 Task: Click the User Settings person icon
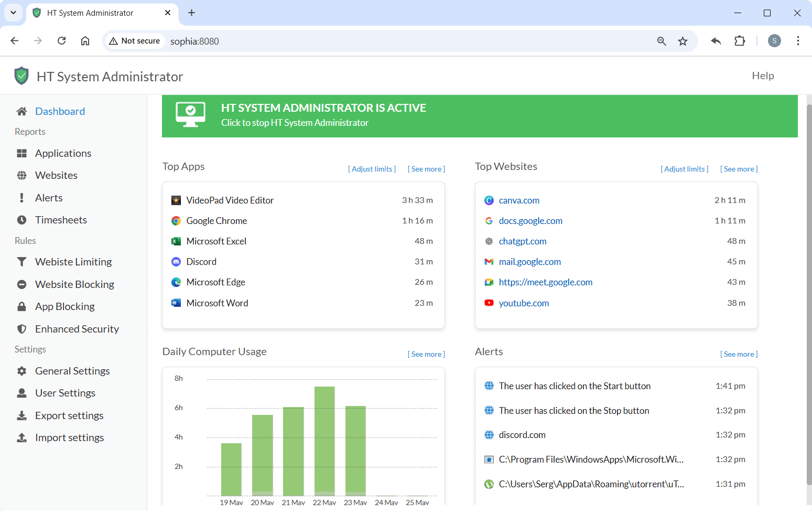[21, 393]
